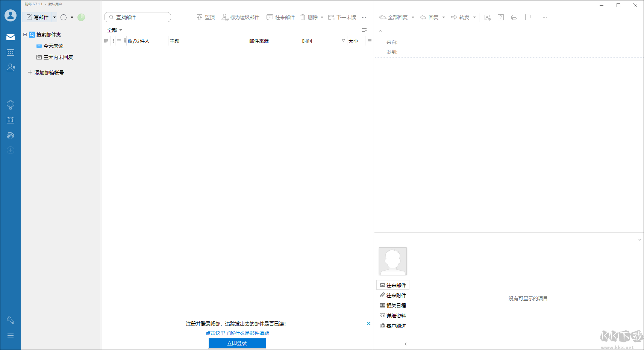The height and width of the screenshot is (350, 644).
Task: Select the 往来邮件 tab in contact panel
Action: click(393, 285)
